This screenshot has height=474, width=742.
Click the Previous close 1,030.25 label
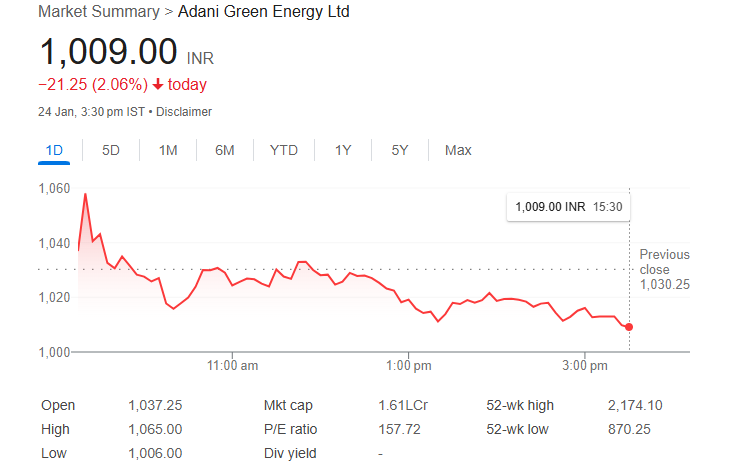click(x=664, y=270)
